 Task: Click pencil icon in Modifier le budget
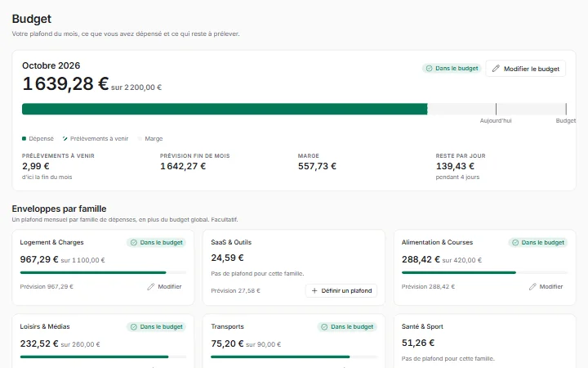click(x=496, y=69)
